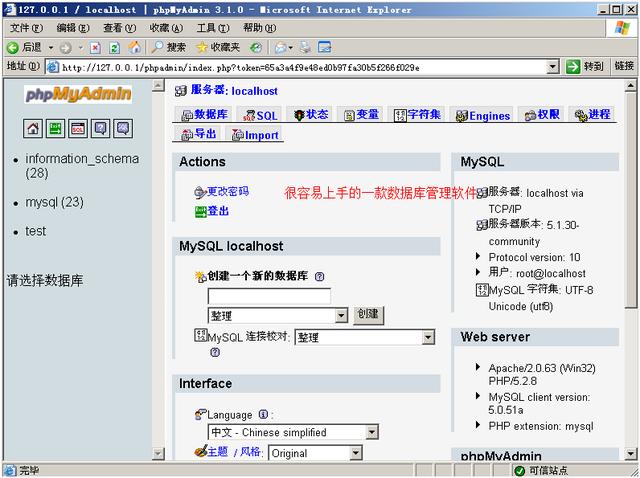Screen dimensions: 640x478
Task: Click the 创建 (Create) button
Action: [x=369, y=315]
